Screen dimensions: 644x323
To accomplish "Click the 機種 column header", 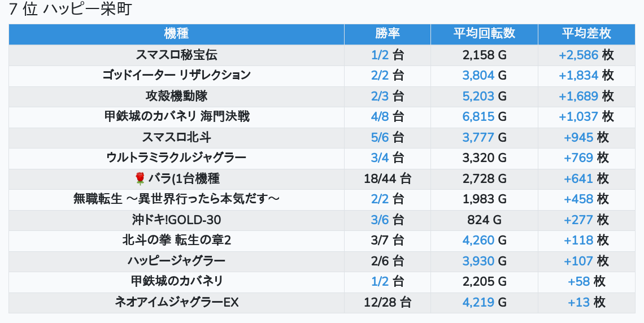I will tap(176, 33).
